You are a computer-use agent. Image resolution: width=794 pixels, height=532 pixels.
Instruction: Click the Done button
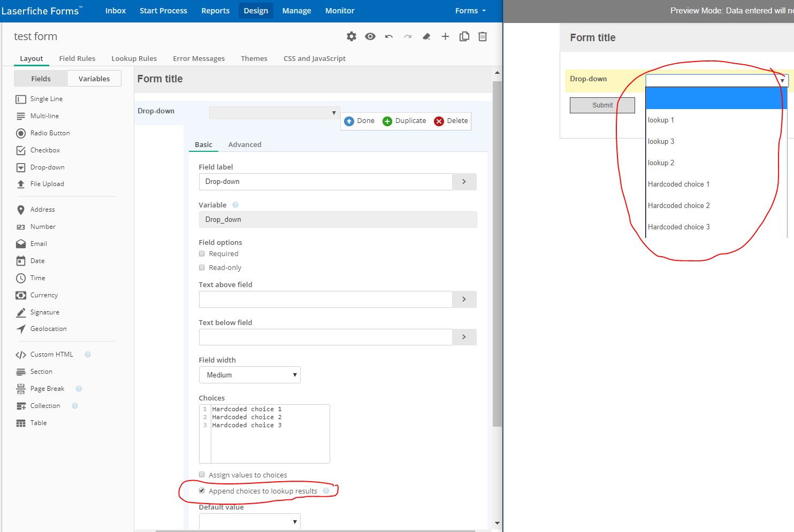[x=360, y=121]
